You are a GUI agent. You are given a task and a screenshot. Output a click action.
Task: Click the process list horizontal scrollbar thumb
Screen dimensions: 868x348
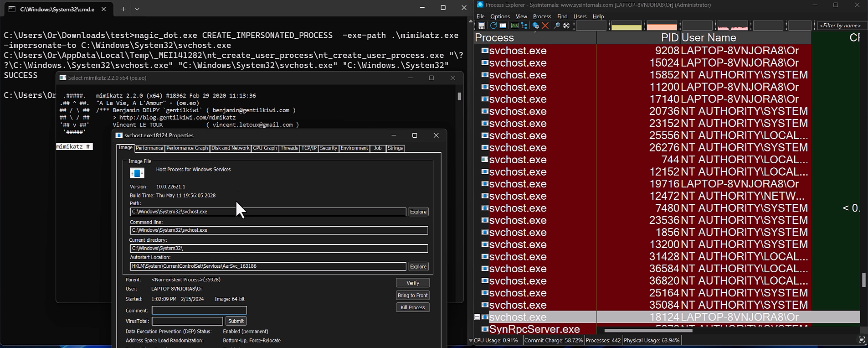pos(648,330)
